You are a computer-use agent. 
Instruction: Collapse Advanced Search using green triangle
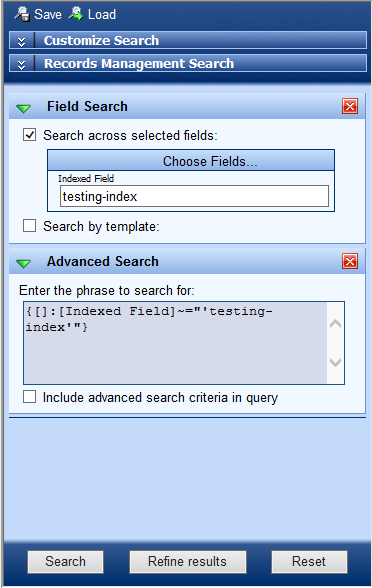[x=24, y=264]
